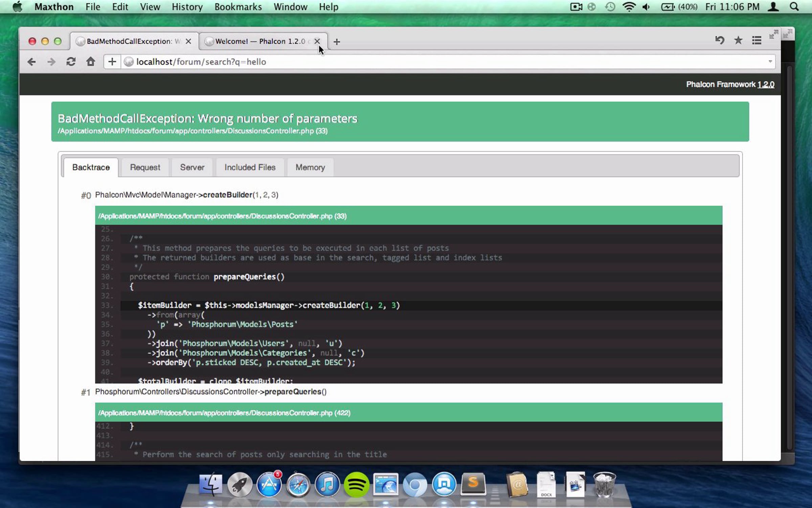
Task: Click the createBuilder backtrace entry #0
Action: [186, 195]
